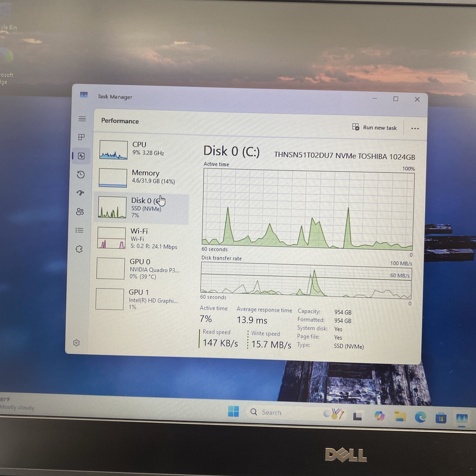Screen dimensions: 476x476
Task: Click the 13.9 ms response time value
Action: [252, 320]
